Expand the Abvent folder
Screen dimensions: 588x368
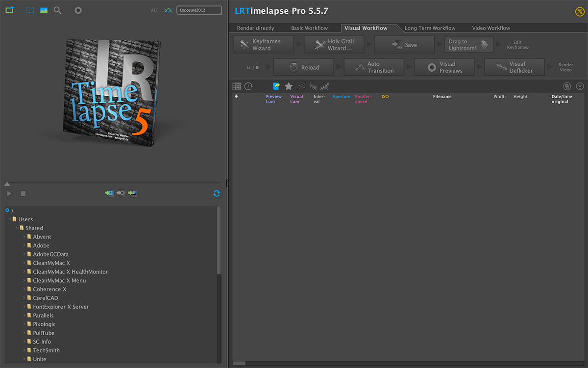(24, 237)
